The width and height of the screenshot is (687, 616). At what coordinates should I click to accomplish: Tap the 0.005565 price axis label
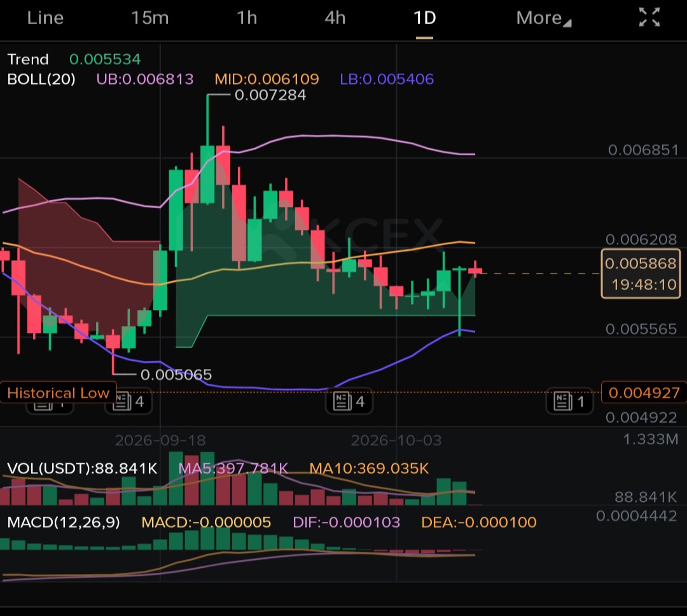(x=641, y=329)
